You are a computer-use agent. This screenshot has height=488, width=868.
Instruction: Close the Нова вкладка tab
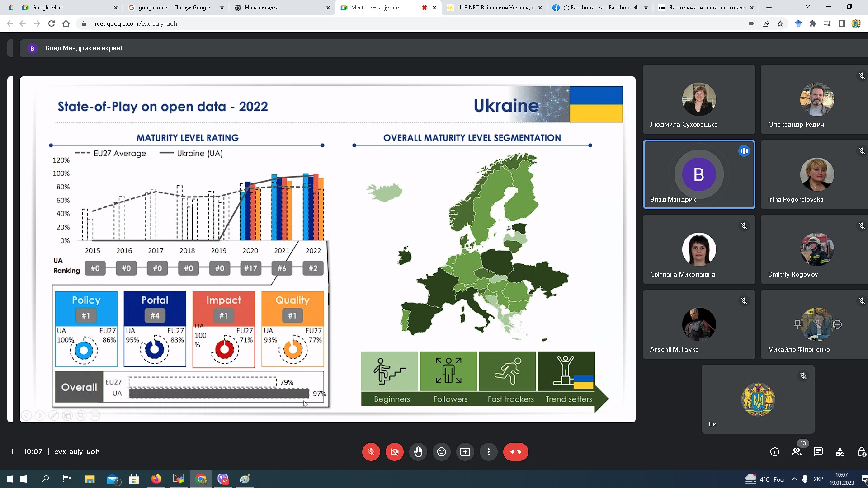tap(328, 8)
